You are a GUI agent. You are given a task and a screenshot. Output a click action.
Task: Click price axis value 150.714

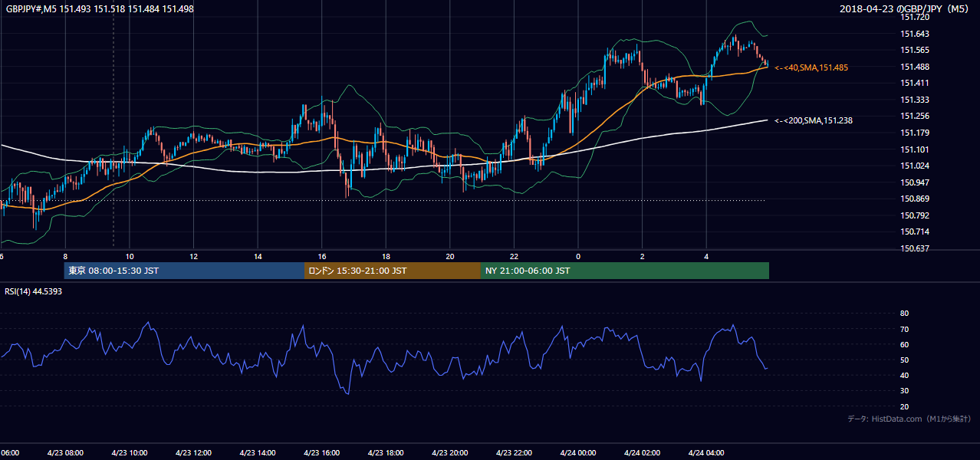click(x=914, y=232)
